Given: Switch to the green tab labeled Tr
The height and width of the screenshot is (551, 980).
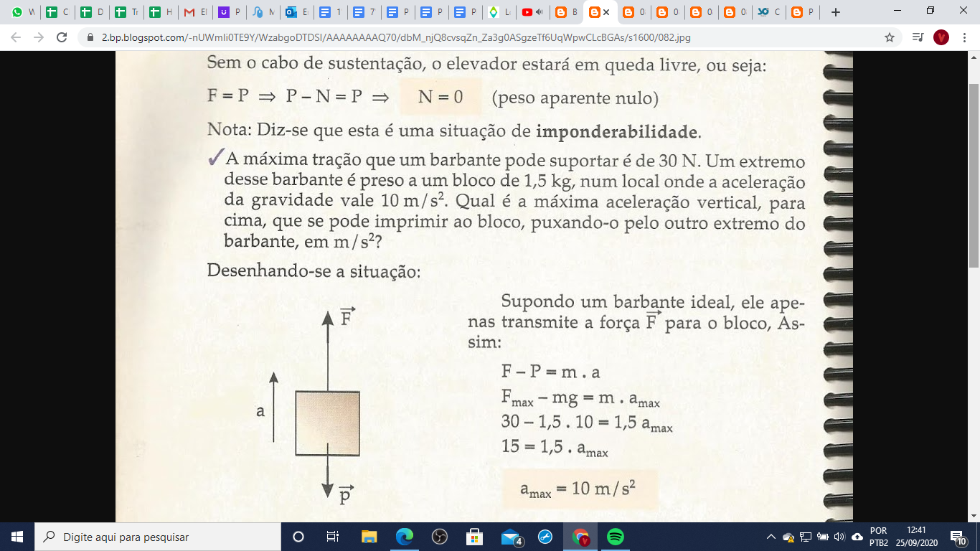Looking at the screenshot, I should pos(127,12).
